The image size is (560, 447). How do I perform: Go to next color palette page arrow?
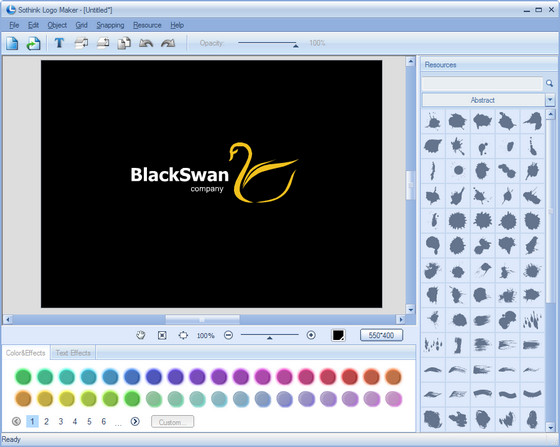click(x=135, y=421)
